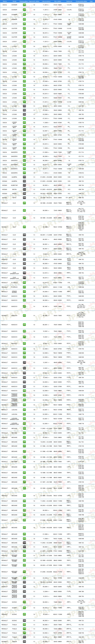The width and height of the screenshot is (95, 644).
Task: Click the diesel ON icon in Nissan Kubistar row
Action: [24, 186]
